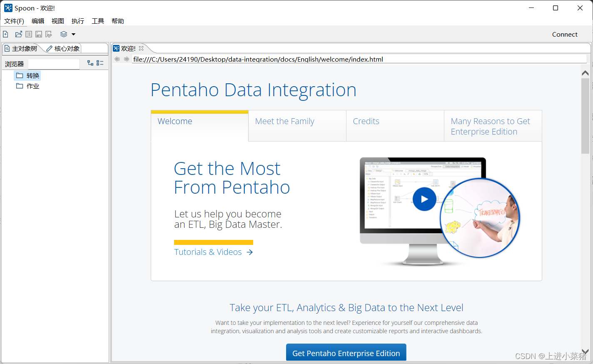The height and width of the screenshot is (364, 593).
Task: Open Many Reasons to Get Enterprise Edition tab
Action: (x=493, y=125)
